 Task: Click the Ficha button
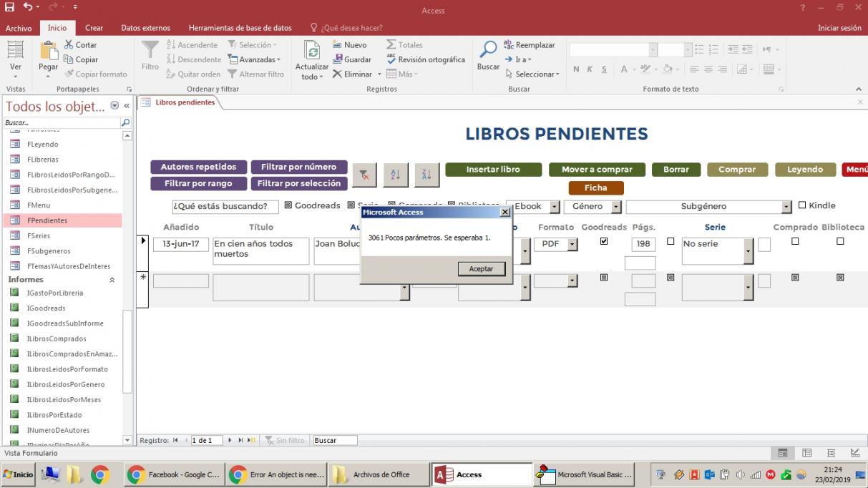click(595, 187)
